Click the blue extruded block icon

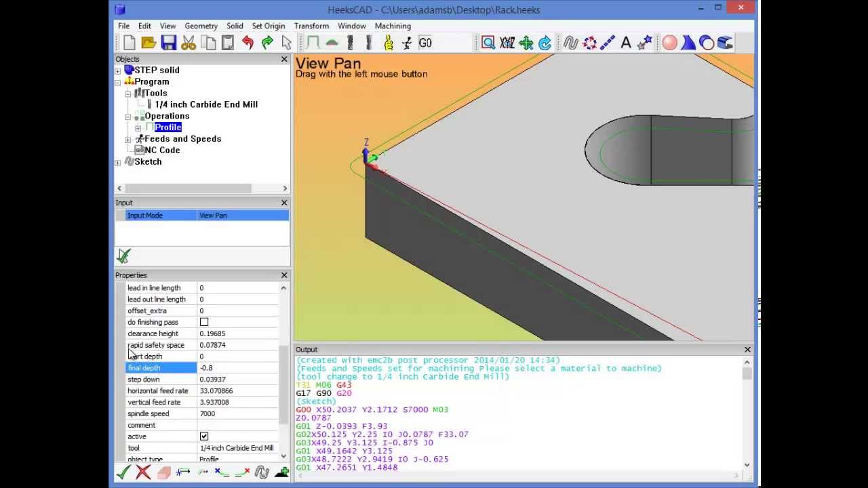point(725,43)
